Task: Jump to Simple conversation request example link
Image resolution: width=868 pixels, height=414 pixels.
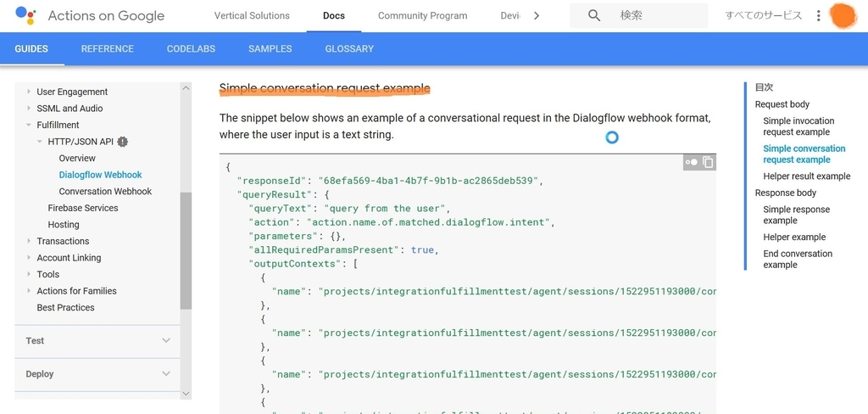Action: pyautogui.click(x=804, y=154)
